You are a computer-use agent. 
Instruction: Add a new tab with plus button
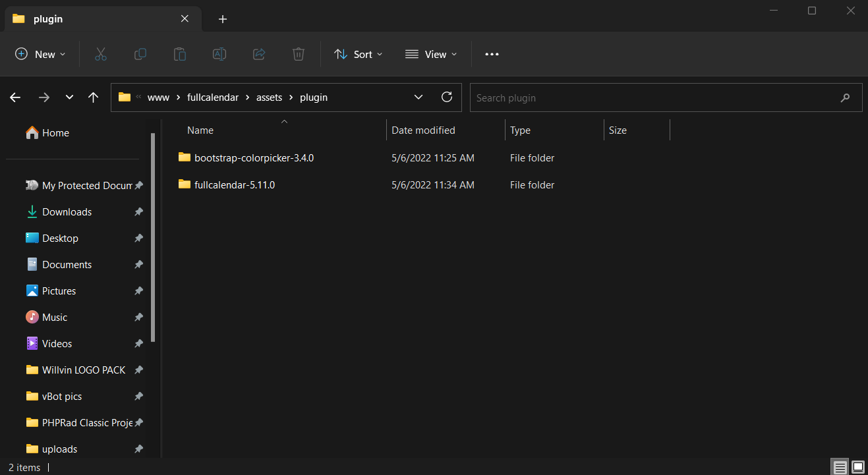click(x=223, y=19)
